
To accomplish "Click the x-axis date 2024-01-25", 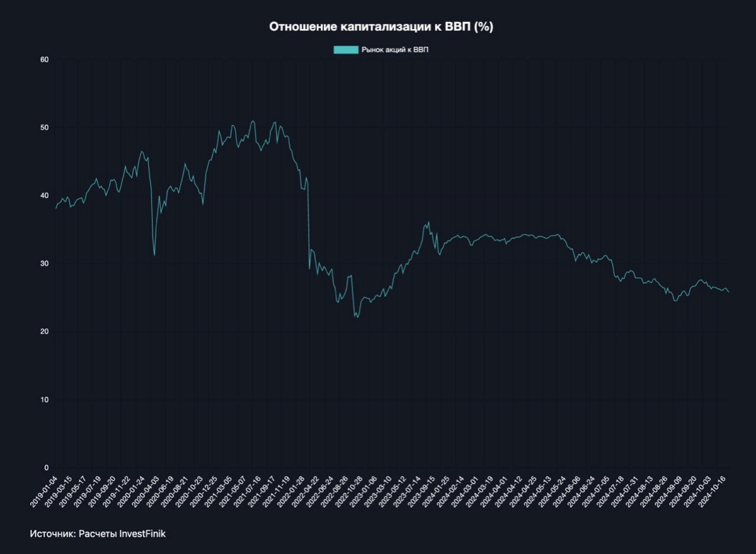I will 435,492.
